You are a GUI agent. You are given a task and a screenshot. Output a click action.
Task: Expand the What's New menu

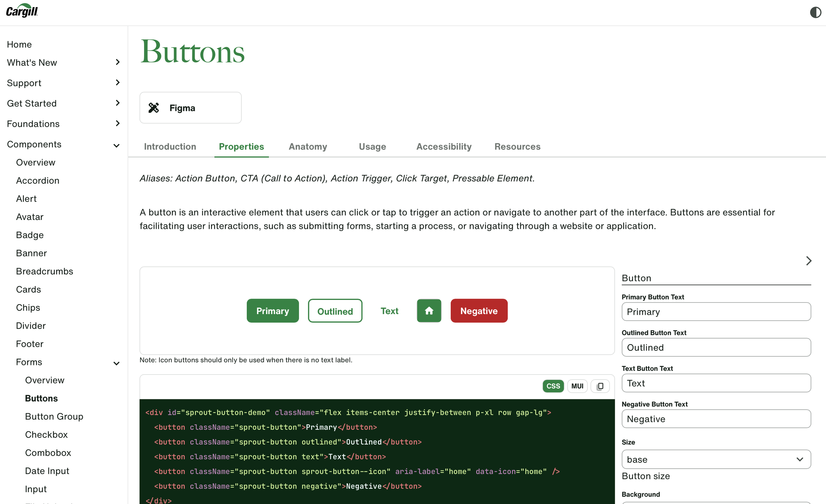[x=117, y=62]
